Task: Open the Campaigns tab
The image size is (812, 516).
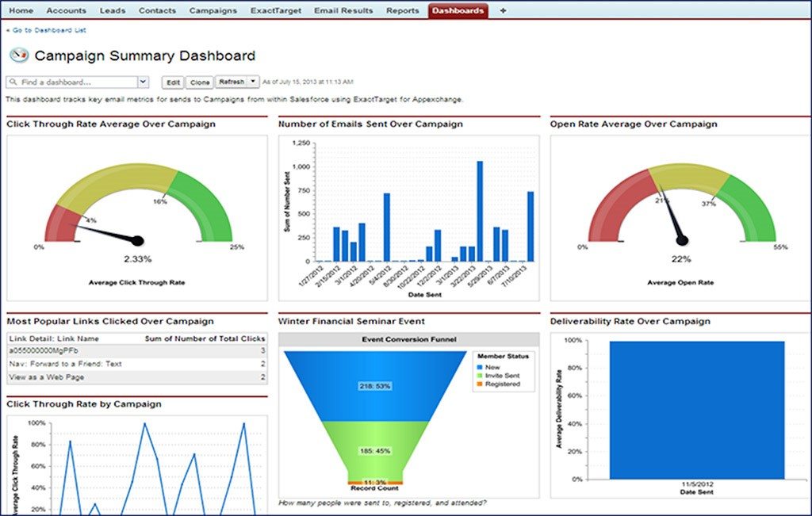Action: tap(213, 11)
